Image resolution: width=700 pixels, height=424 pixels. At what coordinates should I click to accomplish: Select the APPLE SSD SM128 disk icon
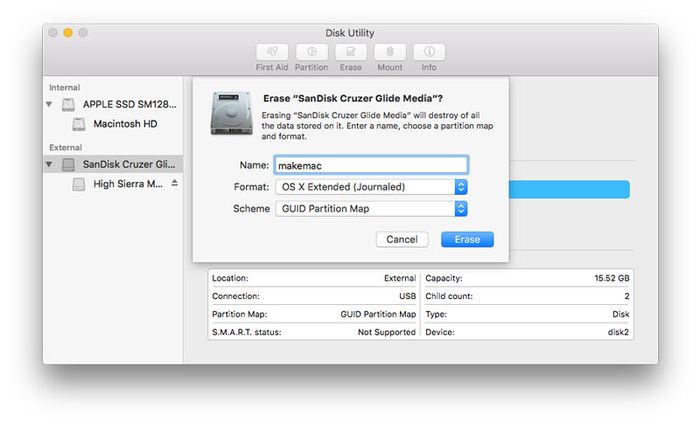pos(68,104)
